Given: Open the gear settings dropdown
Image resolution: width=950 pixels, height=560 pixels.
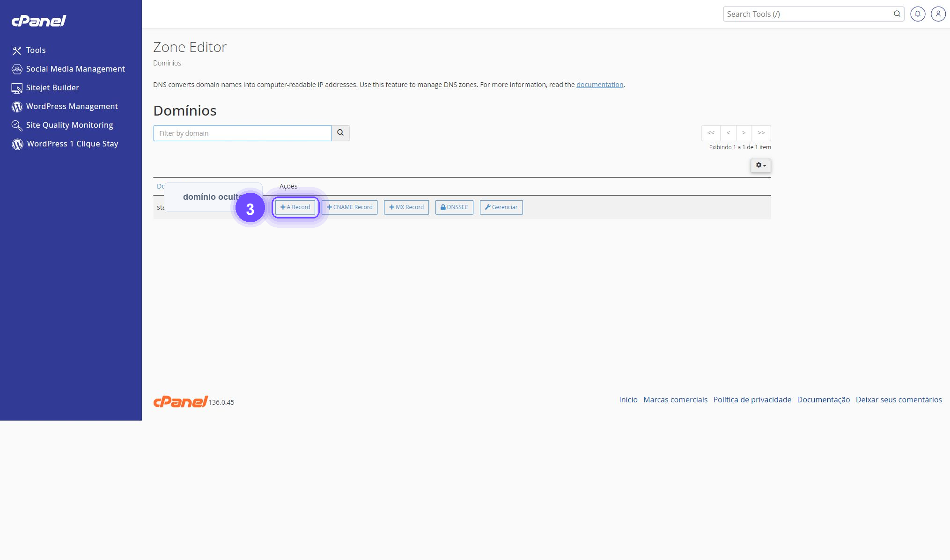Looking at the screenshot, I should (x=761, y=166).
